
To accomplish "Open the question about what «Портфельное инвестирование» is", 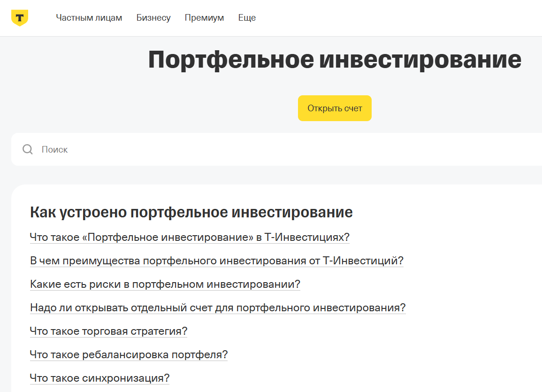I will click(190, 237).
